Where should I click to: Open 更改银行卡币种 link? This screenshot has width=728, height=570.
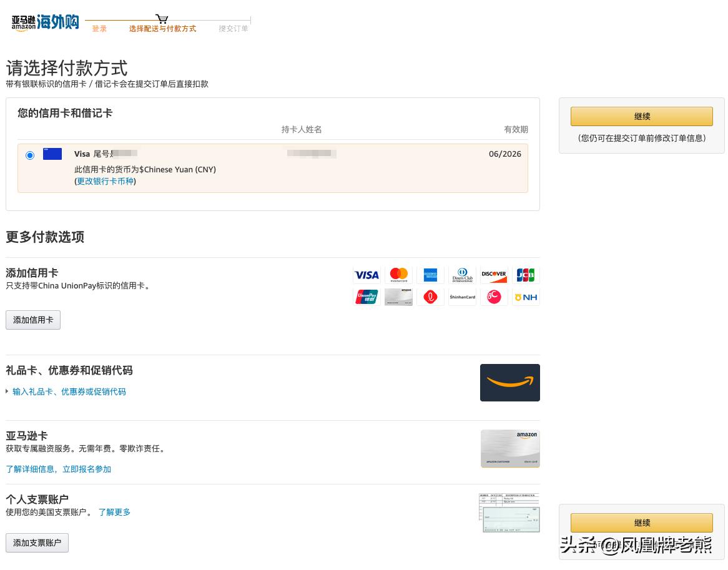[x=104, y=181]
